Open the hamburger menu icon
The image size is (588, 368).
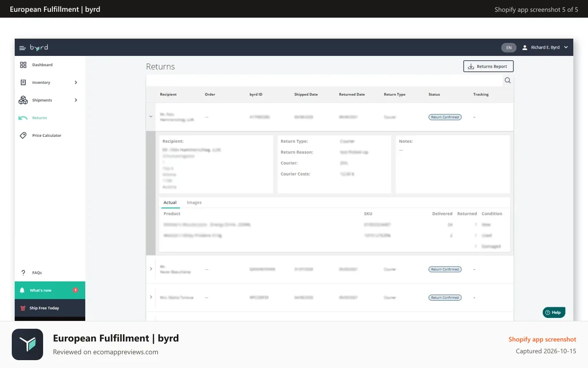[x=22, y=48]
